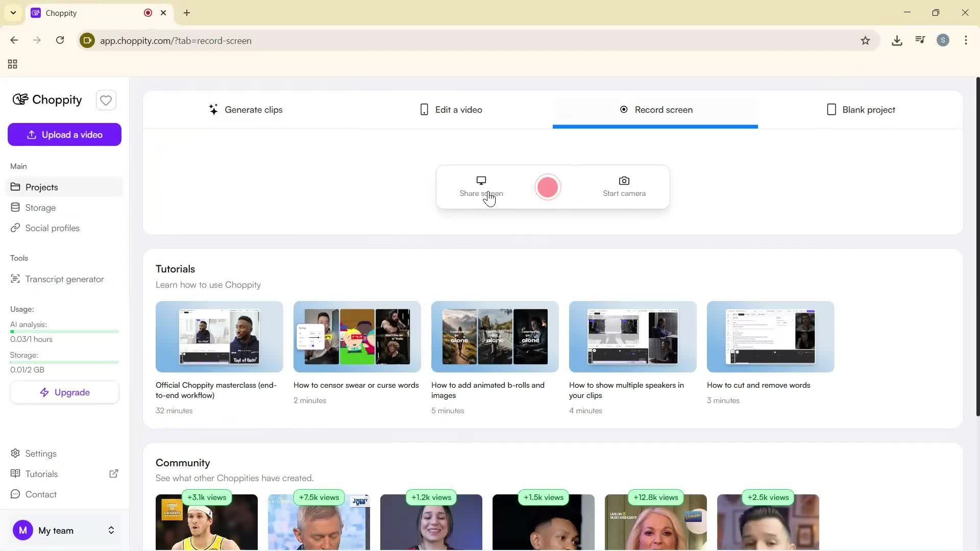The width and height of the screenshot is (980, 551).
Task: Open the browser tab search chevron
Action: tap(13, 13)
